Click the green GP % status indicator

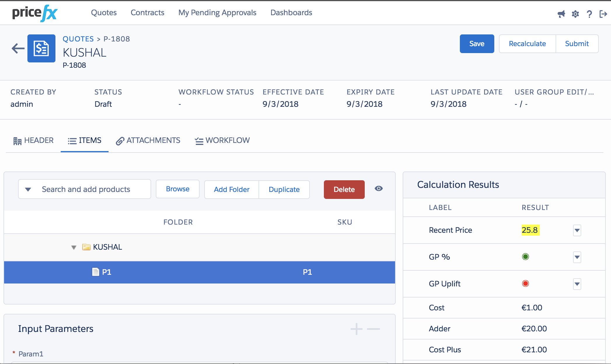(525, 257)
